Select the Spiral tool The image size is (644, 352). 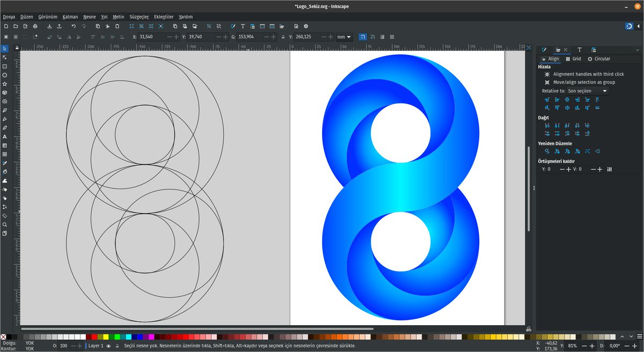[5, 101]
